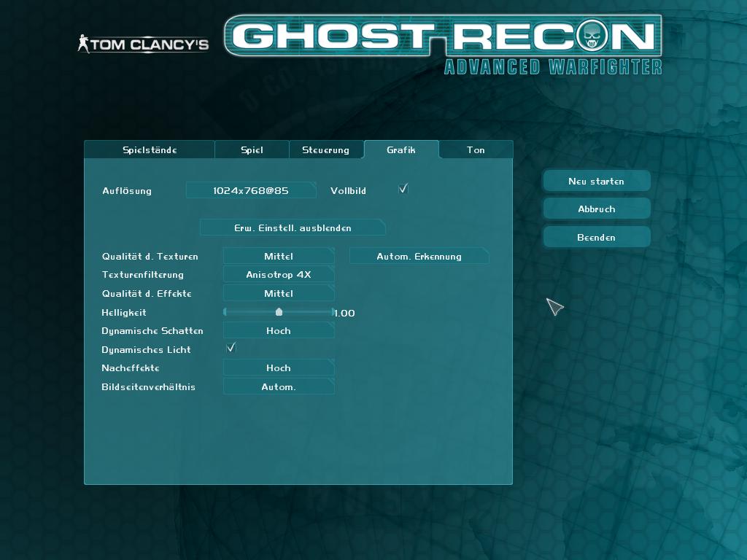Switch to the Spielstände tab

[x=150, y=150]
